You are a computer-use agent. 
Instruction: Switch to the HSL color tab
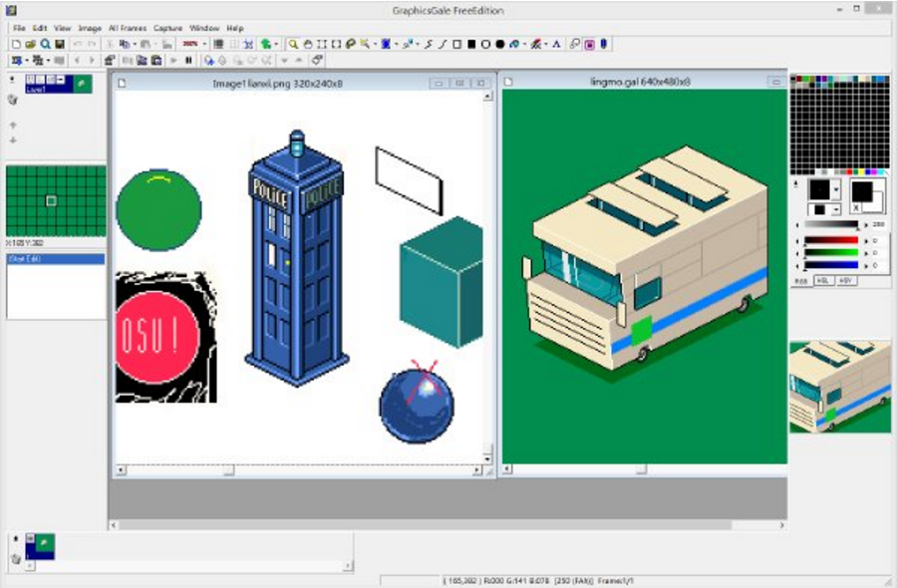(822, 281)
